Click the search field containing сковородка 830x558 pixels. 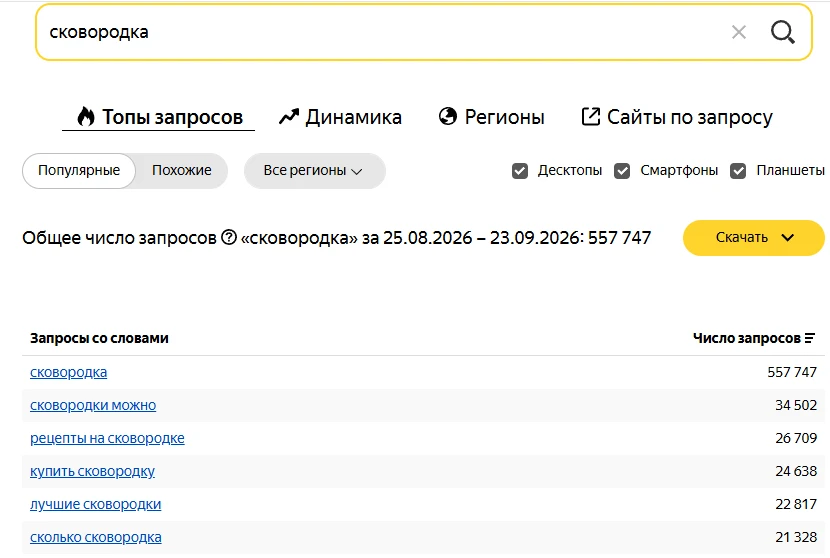(x=423, y=32)
